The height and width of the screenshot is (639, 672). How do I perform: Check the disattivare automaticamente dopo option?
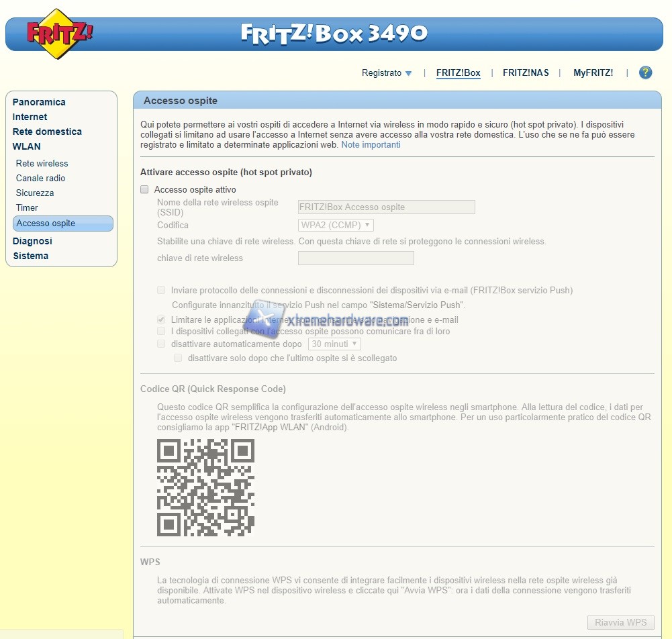161,344
